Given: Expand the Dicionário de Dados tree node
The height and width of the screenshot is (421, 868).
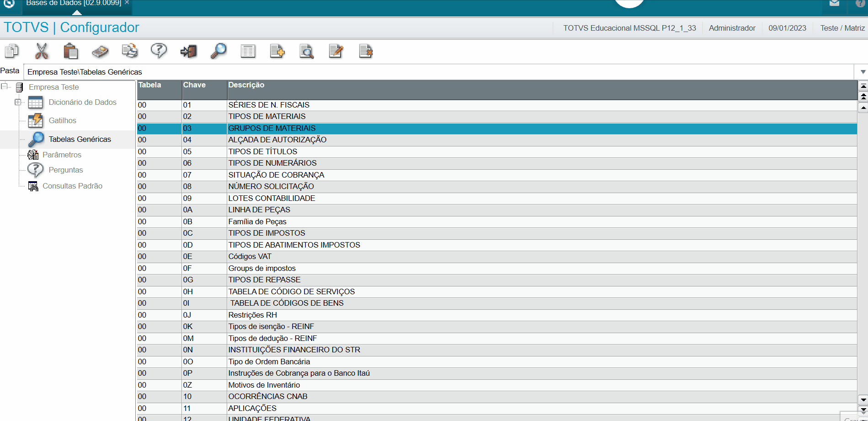Looking at the screenshot, I should (x=18, y=103).
